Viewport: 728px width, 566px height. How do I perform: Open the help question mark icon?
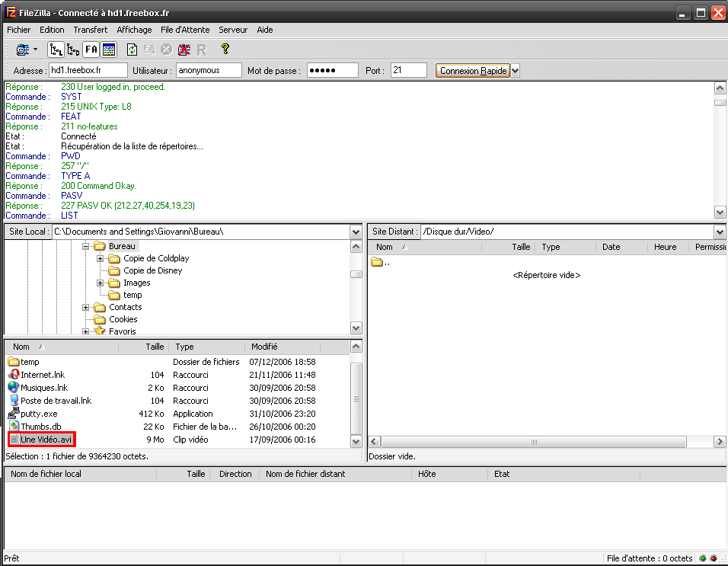tap(225, 49)
